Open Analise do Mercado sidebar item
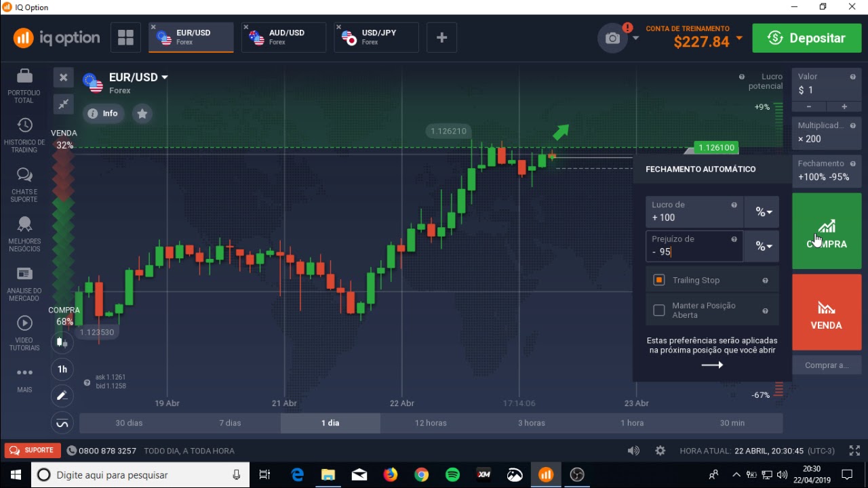The image size is (868, 488). (24, 284)
